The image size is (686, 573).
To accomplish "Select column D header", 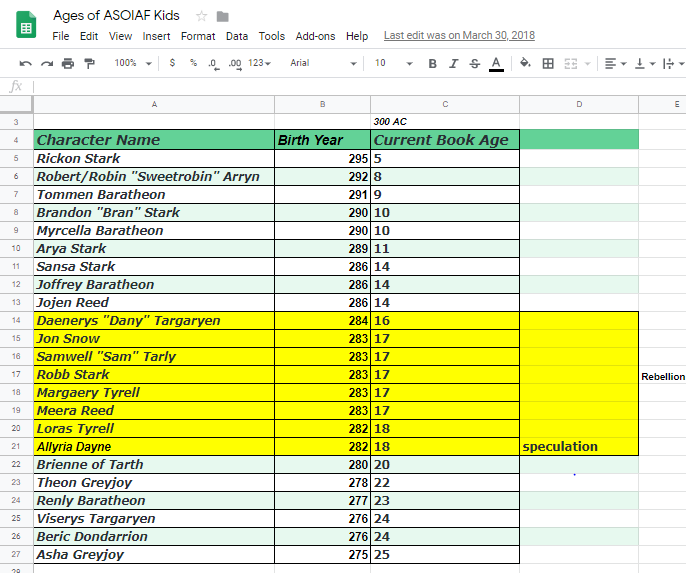I will 579,105.
